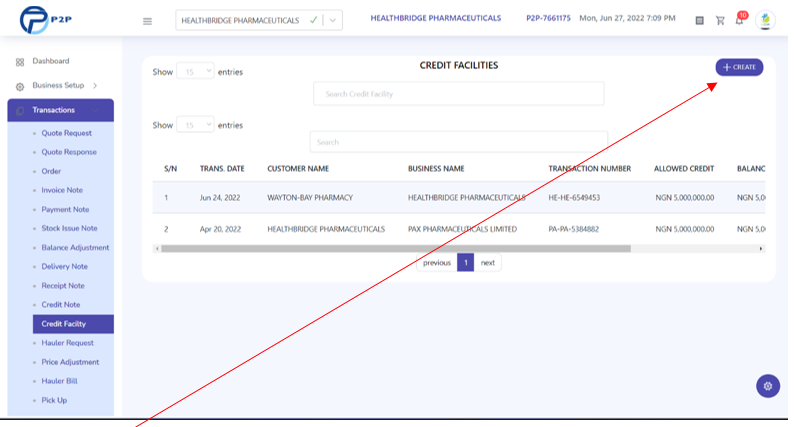Open Price Adjustment page

(x=70, y=362)
